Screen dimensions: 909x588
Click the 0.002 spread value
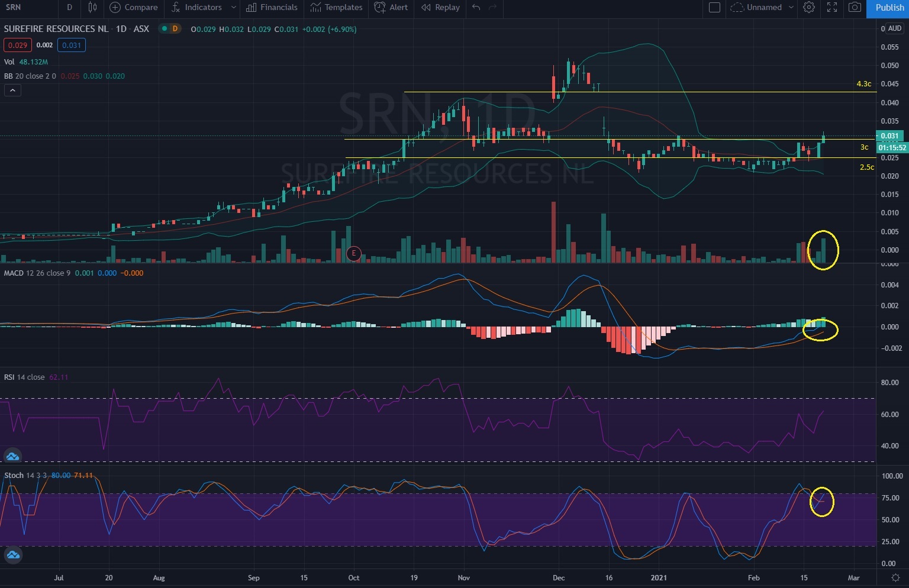tap(44, 45)
